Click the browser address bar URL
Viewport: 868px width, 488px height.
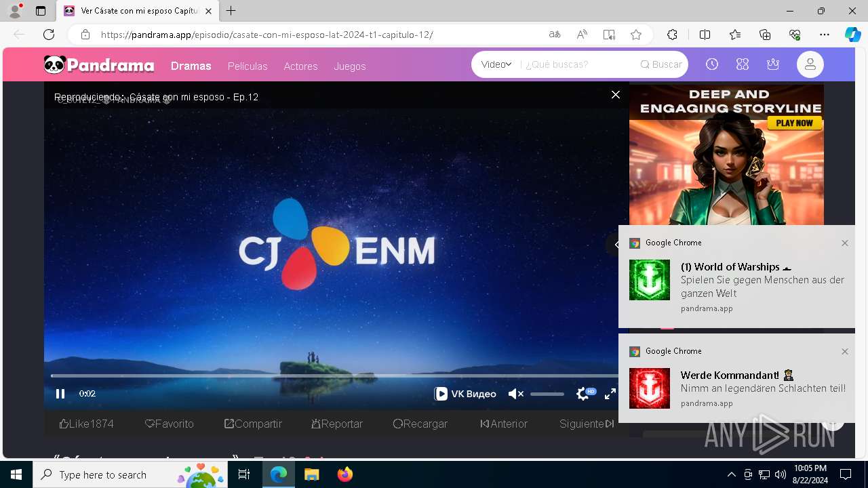tap(267, 35)
